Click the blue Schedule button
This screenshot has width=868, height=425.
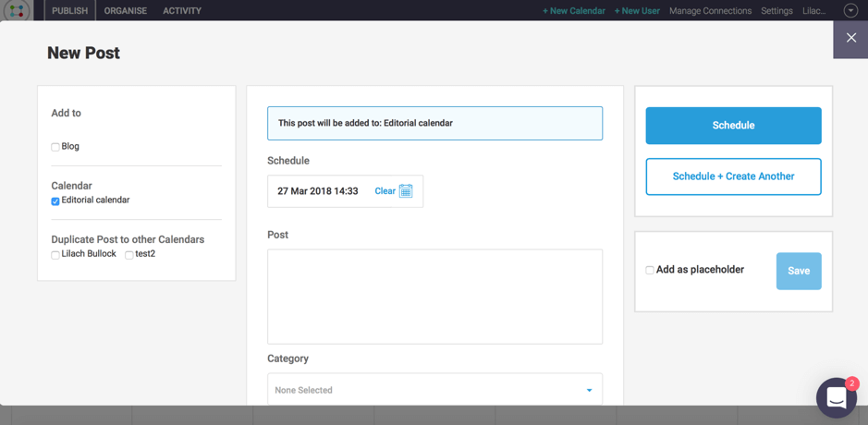coord(733,126)
